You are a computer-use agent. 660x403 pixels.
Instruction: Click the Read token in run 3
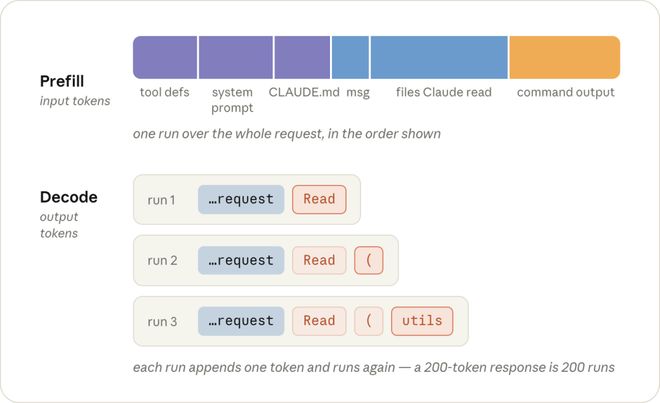[x=319, y=321]
